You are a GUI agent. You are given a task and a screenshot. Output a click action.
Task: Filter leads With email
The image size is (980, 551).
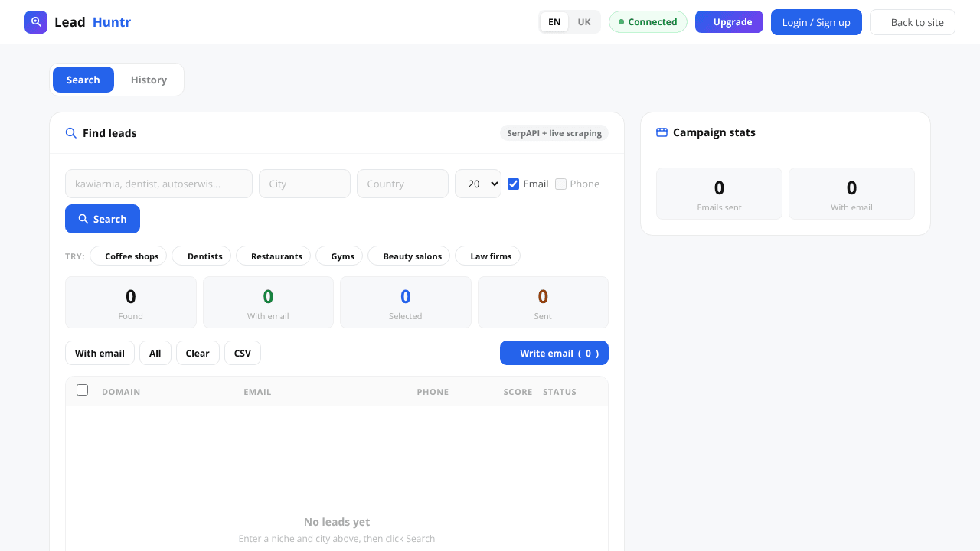[x=100, y=353]
